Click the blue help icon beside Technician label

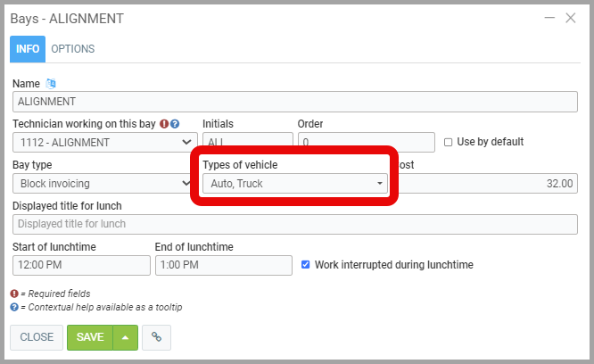pyautogui.click(x=176, y=124)
